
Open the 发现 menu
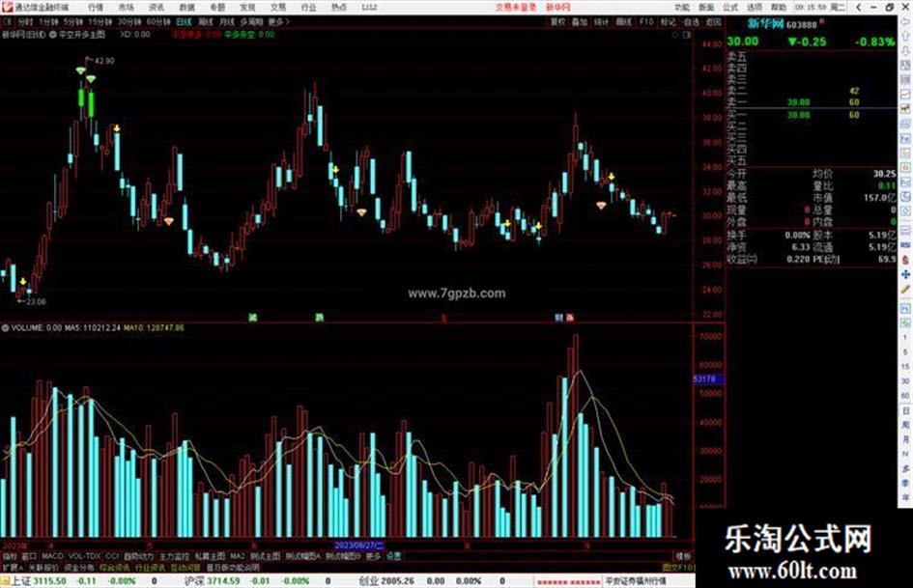tap(247, 7)
